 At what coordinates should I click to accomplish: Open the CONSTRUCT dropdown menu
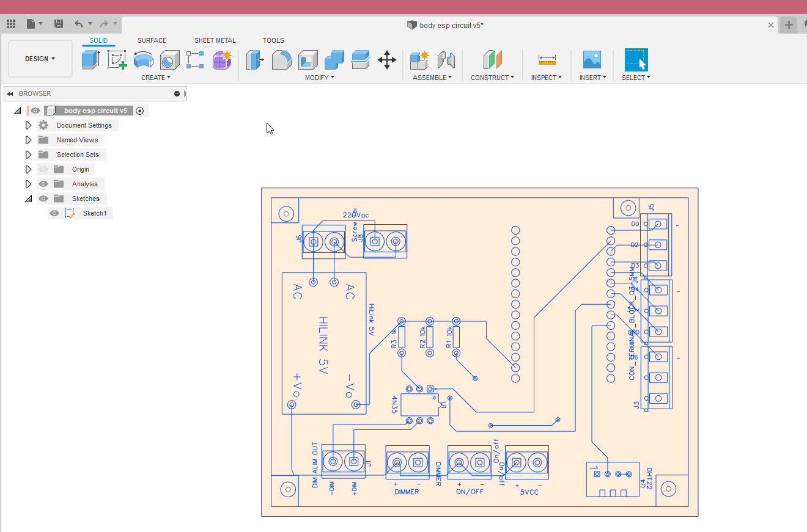tap(492, 78)
